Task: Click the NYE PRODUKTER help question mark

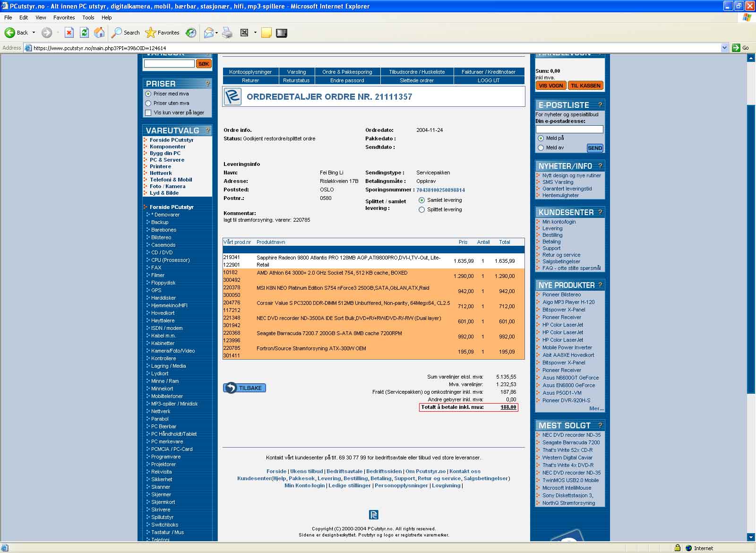Action: point(600,285)
